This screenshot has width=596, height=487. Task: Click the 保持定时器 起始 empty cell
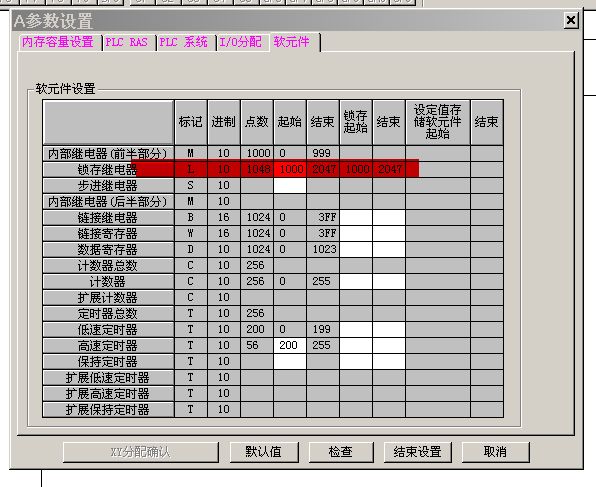pyautogui.click(x=290, y=361)
